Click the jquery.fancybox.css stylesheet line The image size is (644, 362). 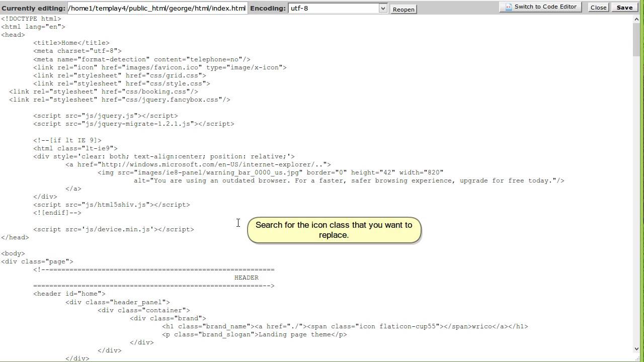click(x=120, y=100)
